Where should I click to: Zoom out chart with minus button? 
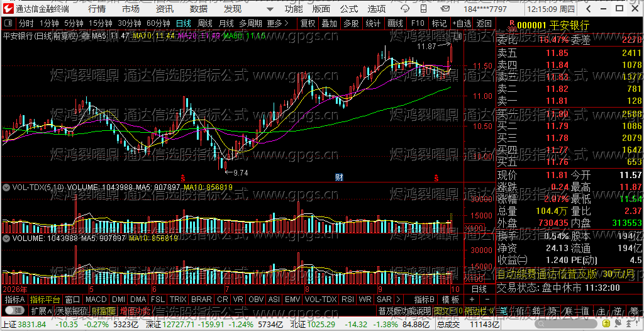(x=487, y=299)
